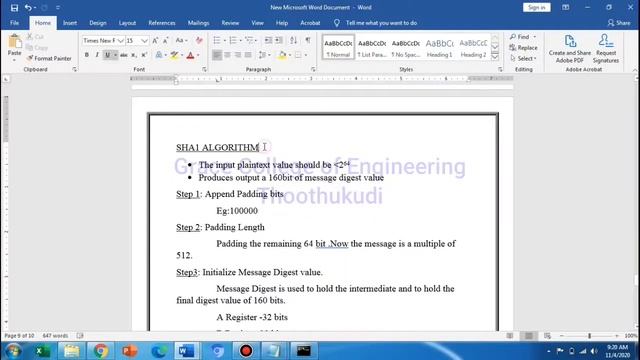
Task: Toggle Strikethrough formatting
Action: click(x=124, y=55)
